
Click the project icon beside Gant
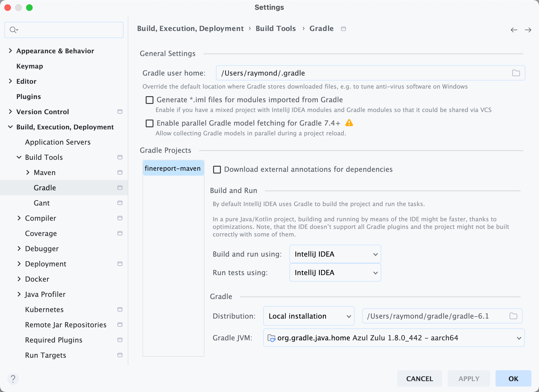tap(120, 203)
